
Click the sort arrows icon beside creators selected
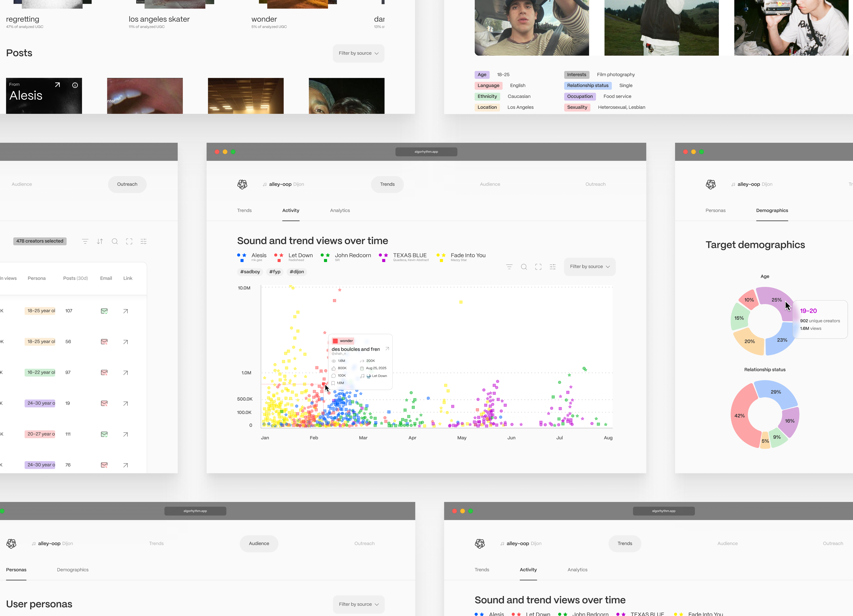100,241
